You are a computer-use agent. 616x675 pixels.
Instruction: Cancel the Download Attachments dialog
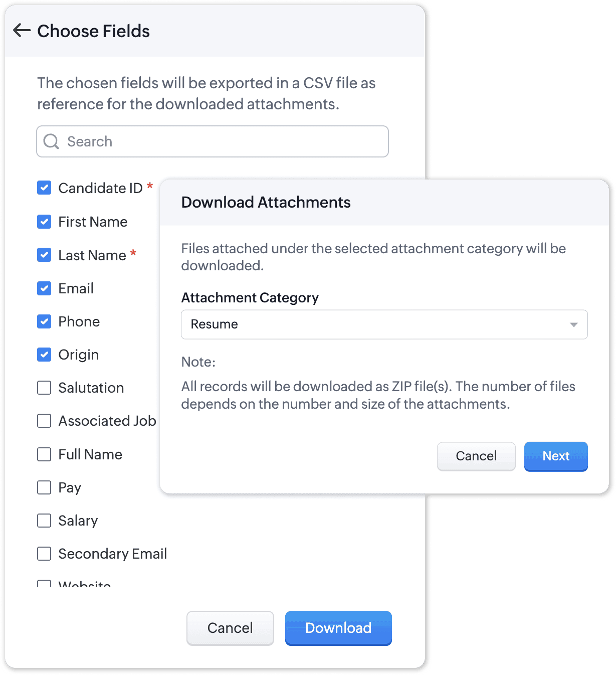coord(476,456)
